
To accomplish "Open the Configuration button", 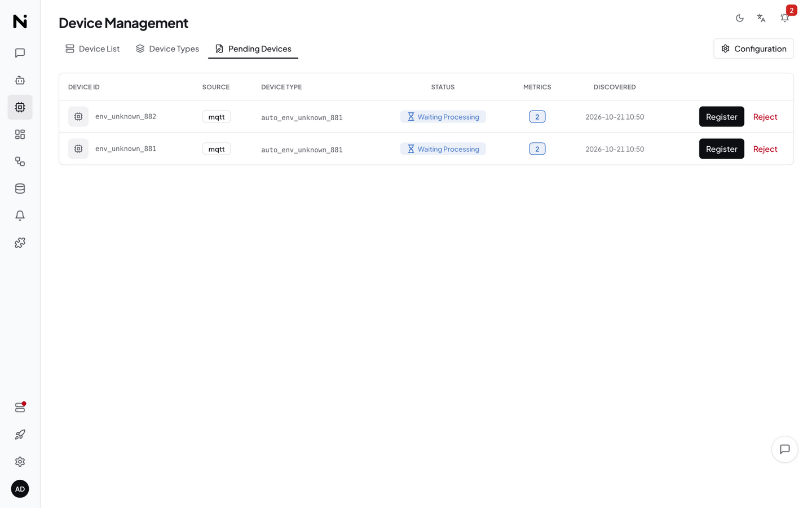I will click(753, 49).
